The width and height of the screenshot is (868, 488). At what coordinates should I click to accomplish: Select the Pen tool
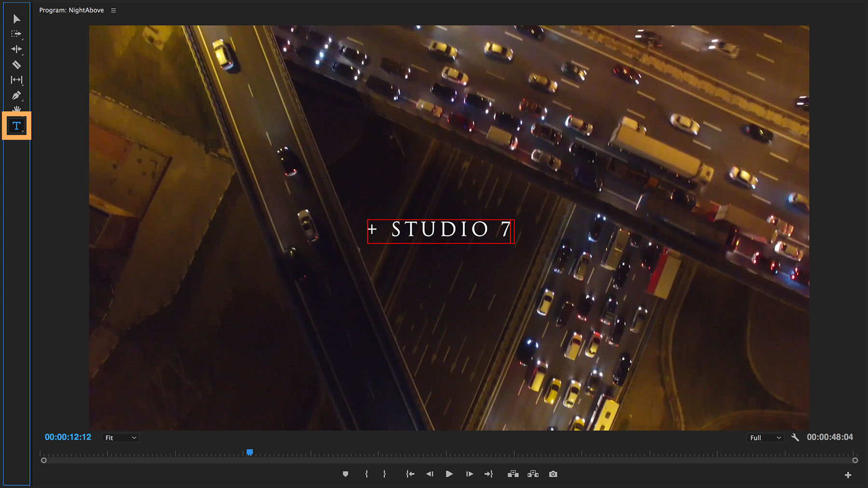16,95
